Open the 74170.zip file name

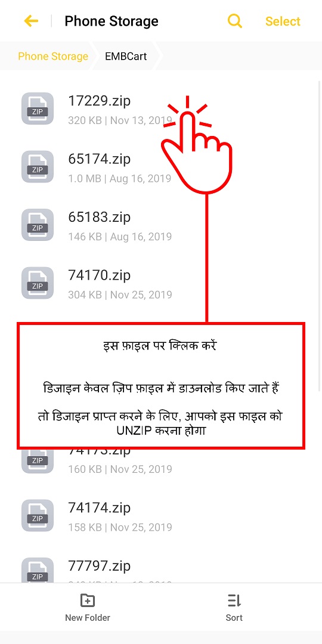pyautogui.click(x=100, y=275)
